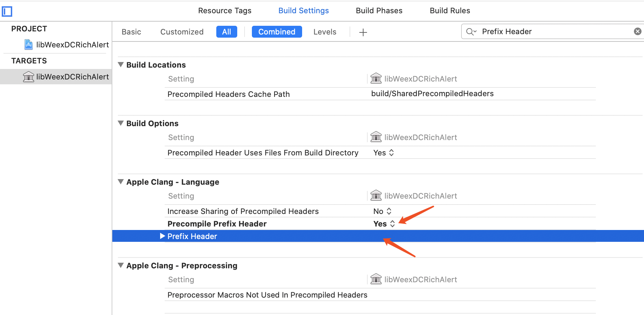Click the libWeexDCRichAlert target library icon

point(28,77)
